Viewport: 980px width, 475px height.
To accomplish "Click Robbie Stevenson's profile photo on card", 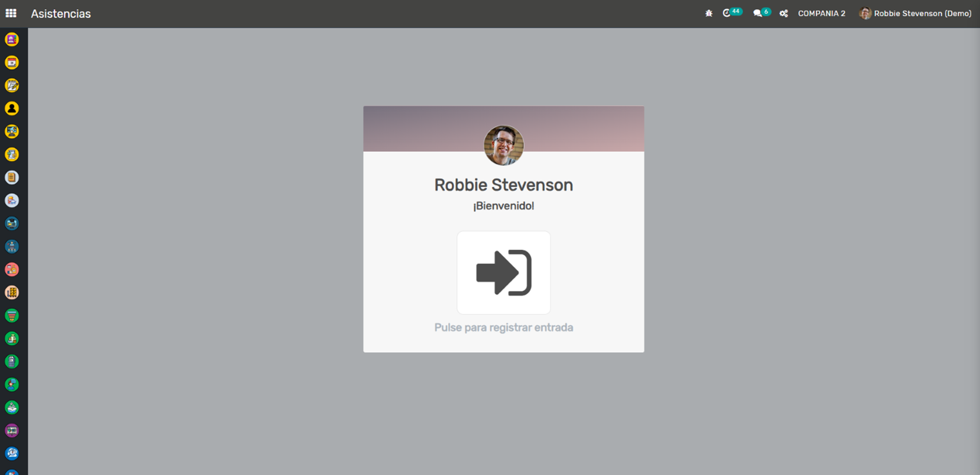I will click(x=504, y=145).
